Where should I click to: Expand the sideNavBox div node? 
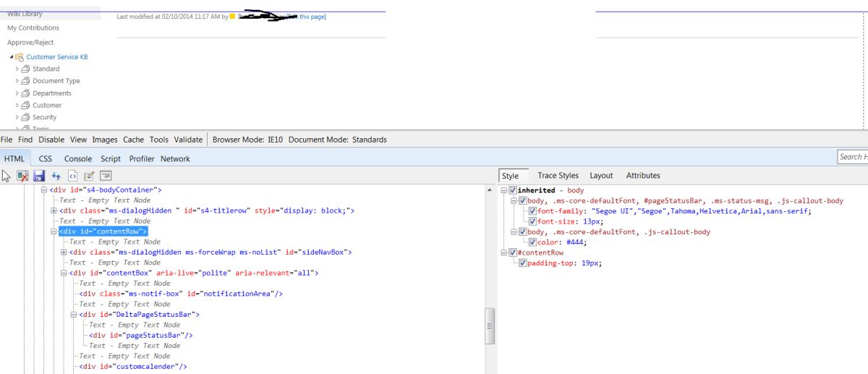pos(64,252)
